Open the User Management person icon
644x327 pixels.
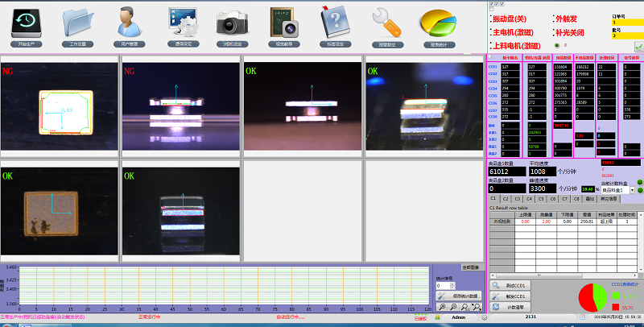(x=129, y=22)
